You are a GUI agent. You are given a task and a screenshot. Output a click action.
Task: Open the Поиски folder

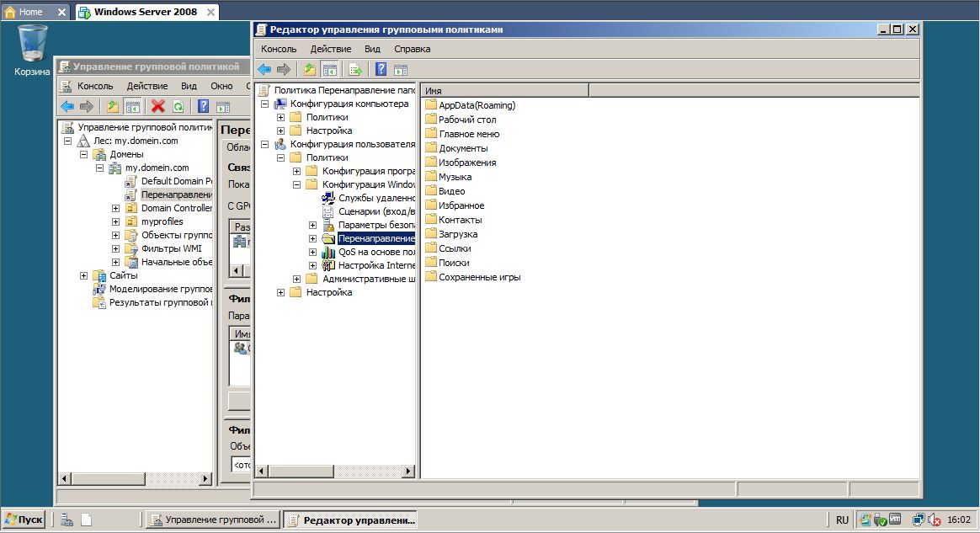(447, 263)
